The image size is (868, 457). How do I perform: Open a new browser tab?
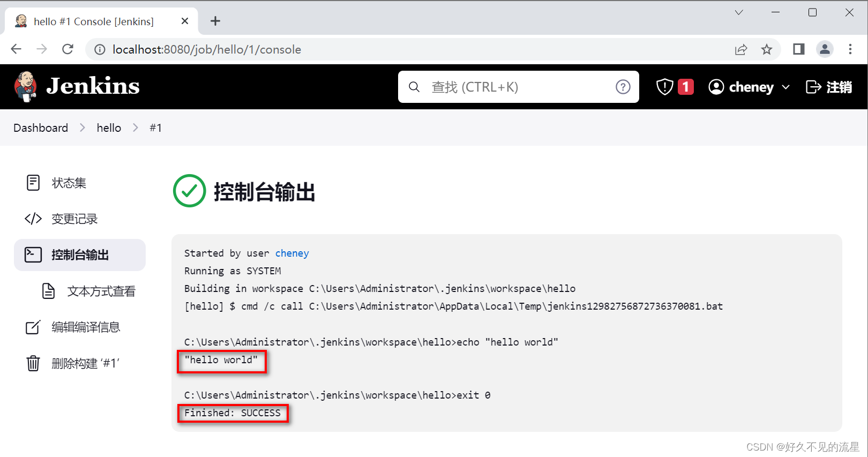tap(215, 21)
